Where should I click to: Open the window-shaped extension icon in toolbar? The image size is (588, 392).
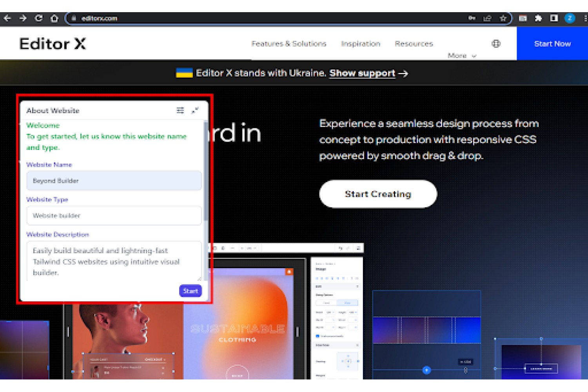click(523, 18)
